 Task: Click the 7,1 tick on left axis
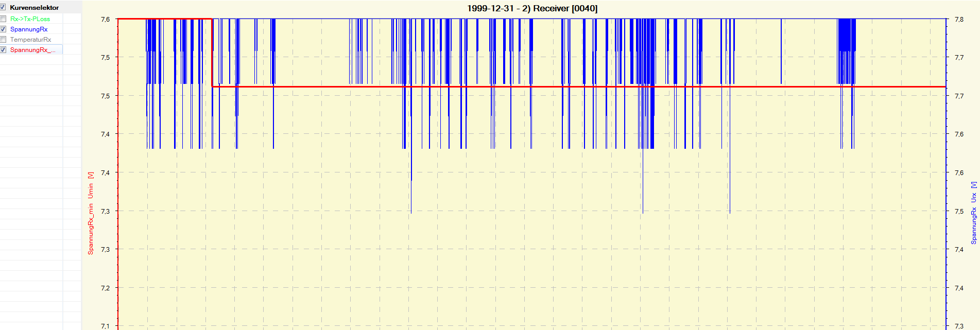point(105,326)
